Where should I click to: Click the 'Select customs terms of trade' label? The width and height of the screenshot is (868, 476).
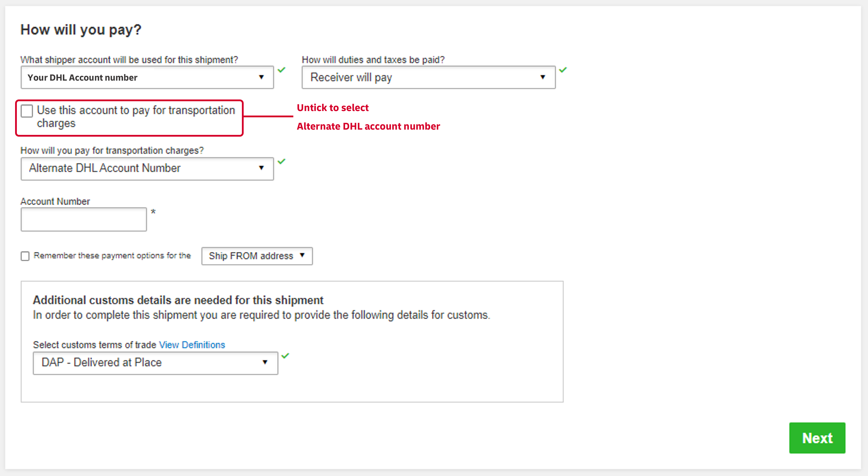[x=95, y=345]
